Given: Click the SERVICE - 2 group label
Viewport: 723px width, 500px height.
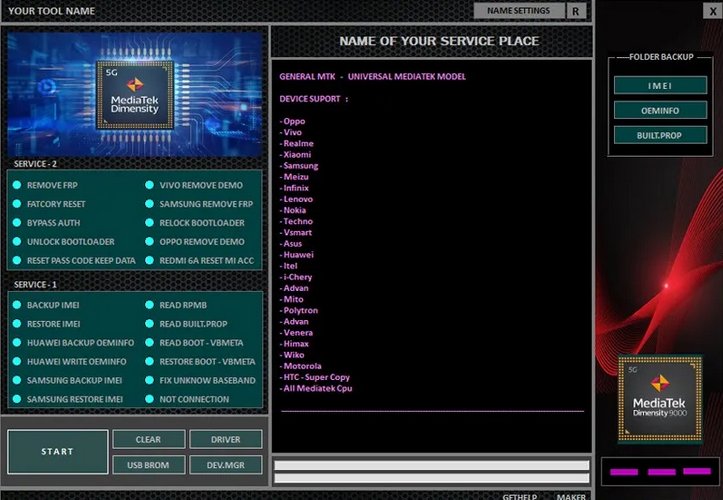Looking at the screenshot, I should pos(35,164).
